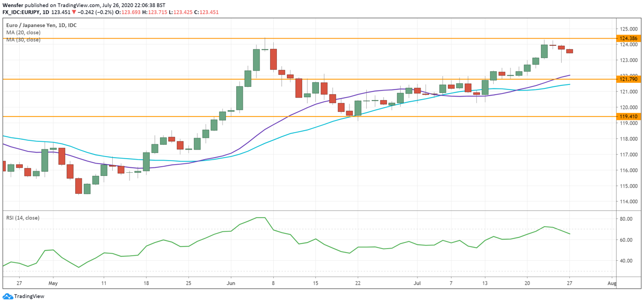Click the Jun marker on time axis
Image resolution: width=644 pixels, height=304 pixels.
[231, 284]
